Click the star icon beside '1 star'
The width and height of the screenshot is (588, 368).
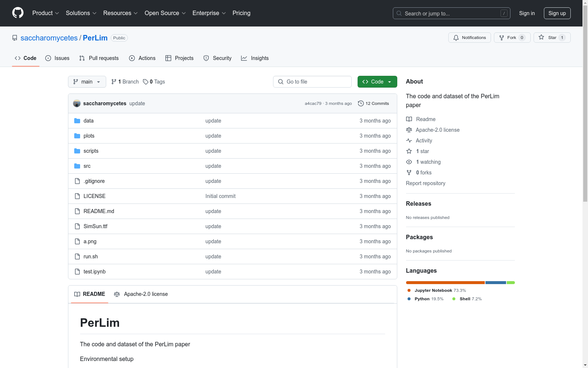(409, 151)
